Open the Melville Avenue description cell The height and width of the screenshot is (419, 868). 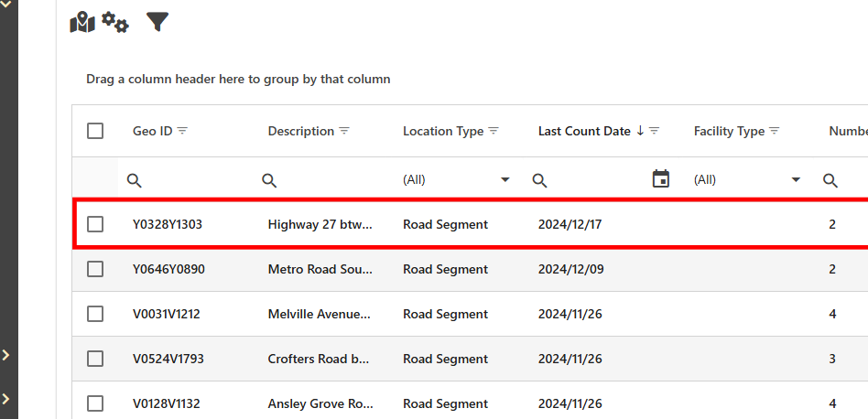pos(320,314)
